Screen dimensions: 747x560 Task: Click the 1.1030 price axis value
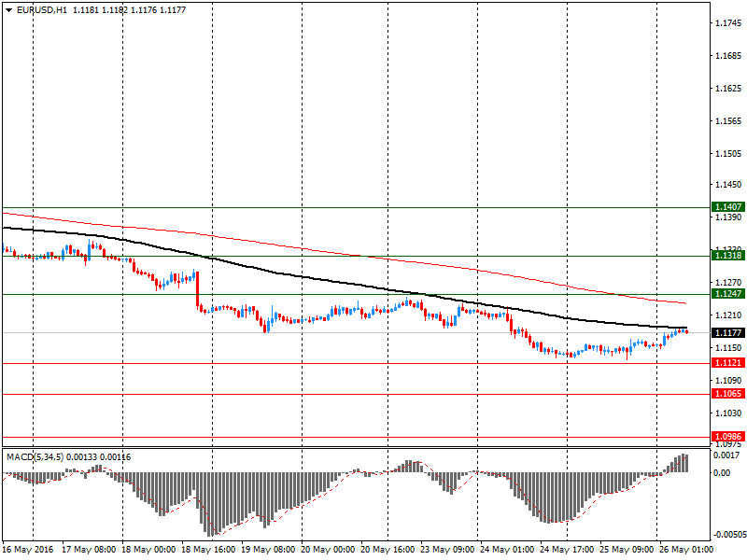(x=728, y=413)
